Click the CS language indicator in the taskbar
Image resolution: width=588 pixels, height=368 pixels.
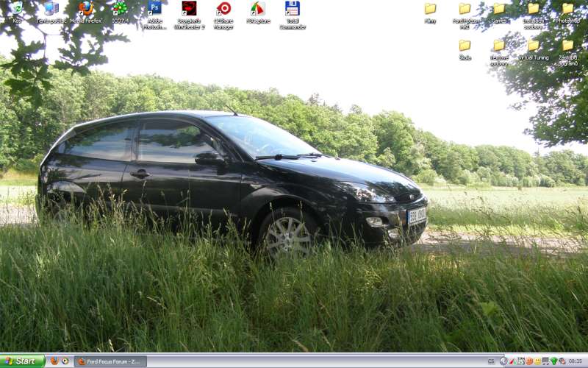point(491,361)
